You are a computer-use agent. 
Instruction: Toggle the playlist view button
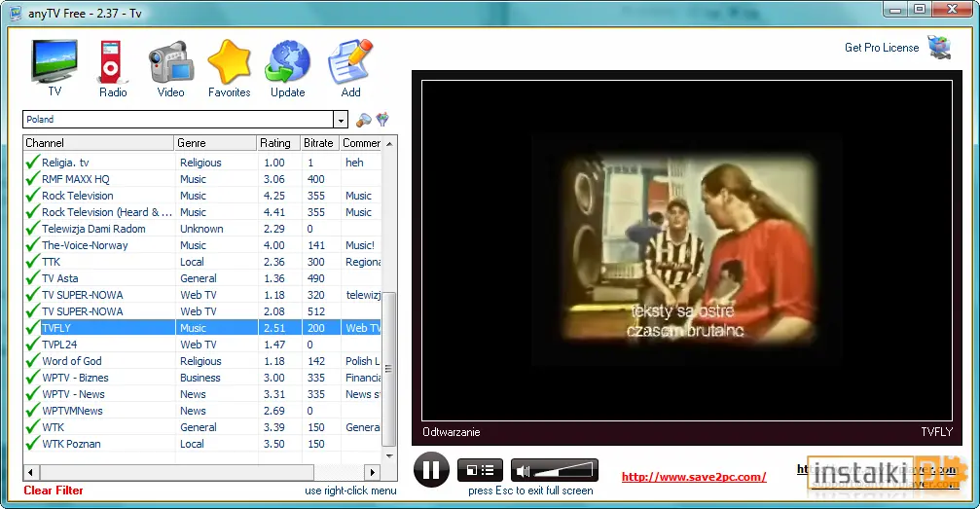(480, 470)
